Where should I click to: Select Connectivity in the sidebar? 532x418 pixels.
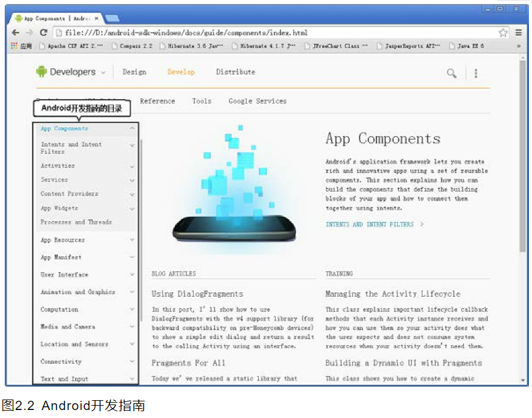[61, 361]
